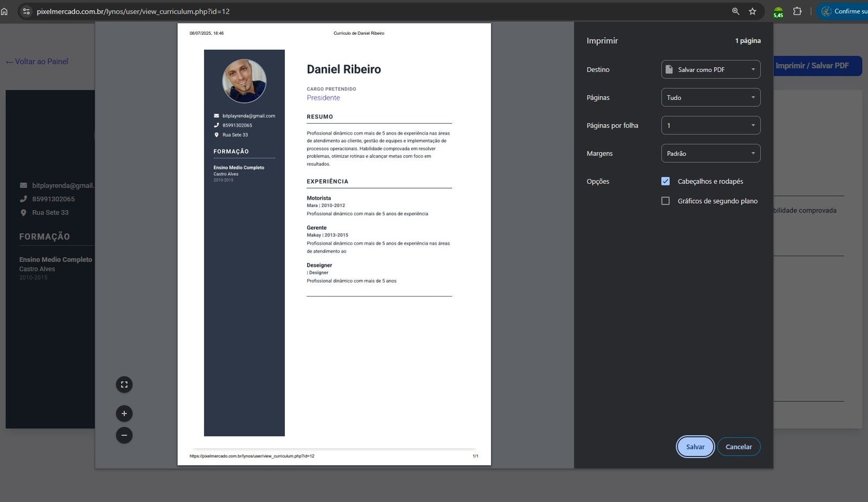Viewport: 868px width, 502px height.
Task: Click the browser home icon
Action: pyautogui.click(x=4, y=11)
